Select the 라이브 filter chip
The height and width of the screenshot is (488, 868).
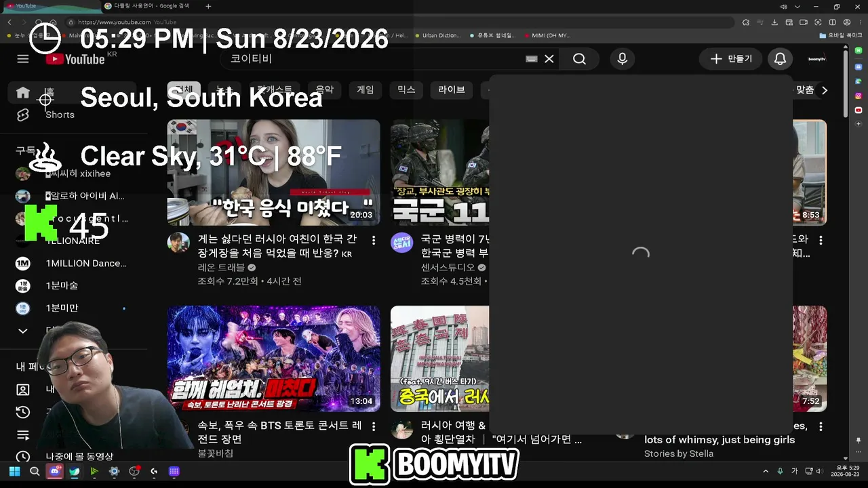click(x=452, y=89)
